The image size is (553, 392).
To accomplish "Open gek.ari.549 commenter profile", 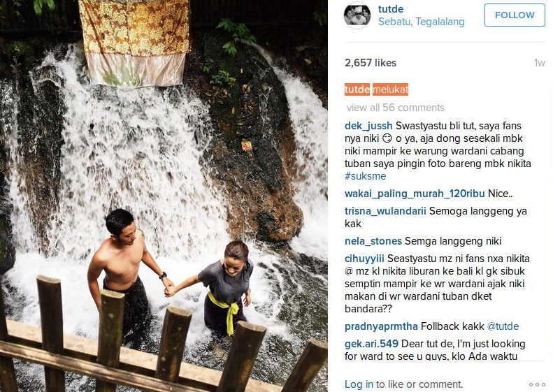I will point(371,344).
